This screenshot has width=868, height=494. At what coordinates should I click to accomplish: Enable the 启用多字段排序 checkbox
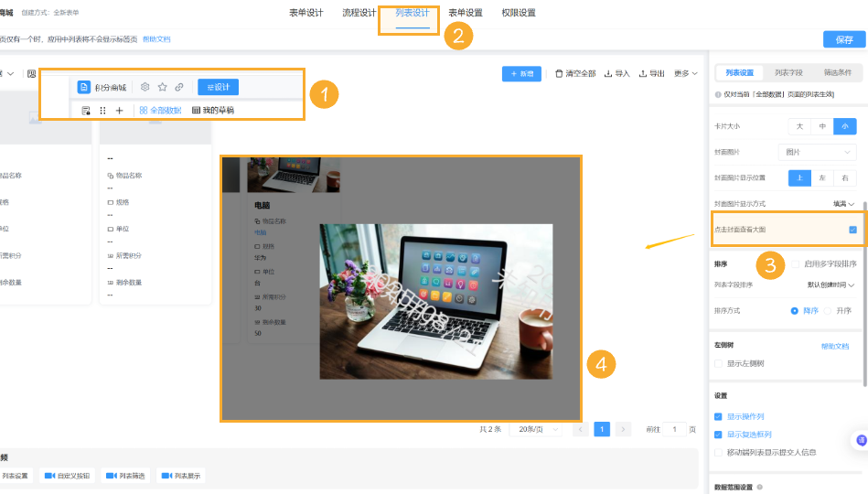tap(795, 264)
